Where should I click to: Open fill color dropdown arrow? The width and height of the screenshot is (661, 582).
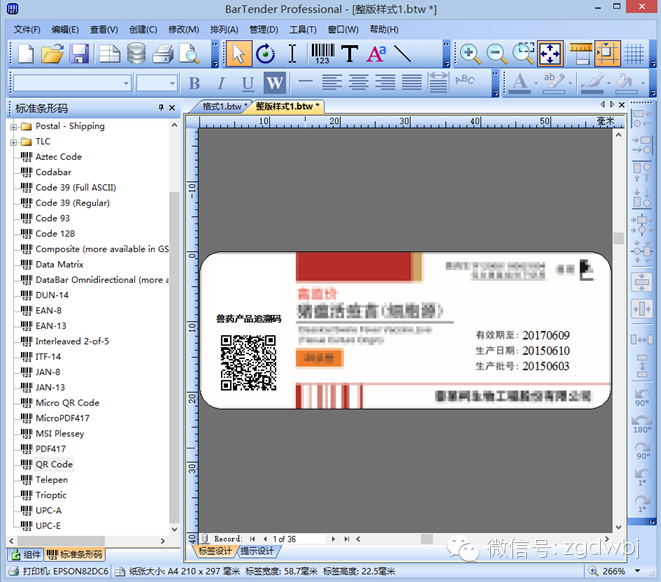pos(642,83)
